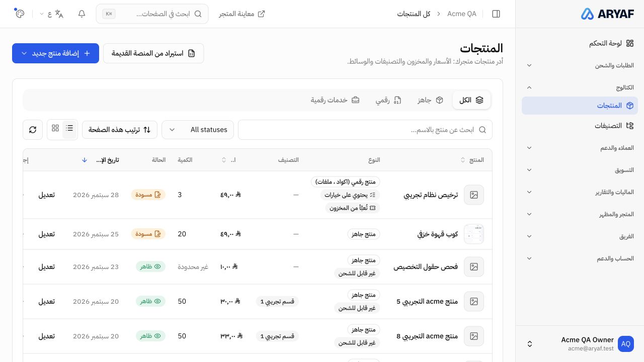Click ترتيب هذه الصفحة button
The width and height of the screenshot is (644, 362).
(120, 130)
